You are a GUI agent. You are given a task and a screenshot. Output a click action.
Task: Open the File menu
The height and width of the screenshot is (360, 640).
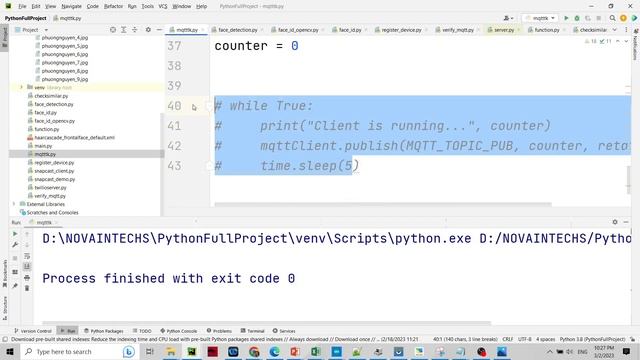click(x=22, y=7)
